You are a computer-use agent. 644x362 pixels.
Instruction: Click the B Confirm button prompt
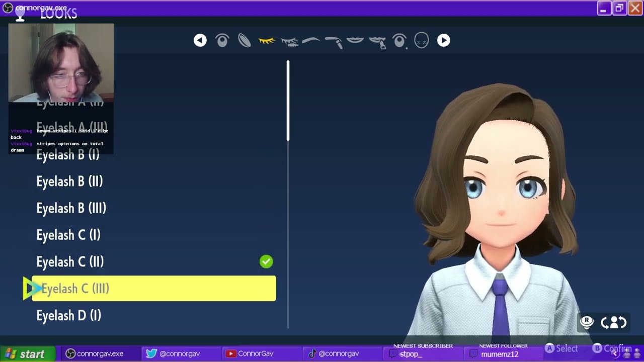pyautogui.click(x=612, y=348)
